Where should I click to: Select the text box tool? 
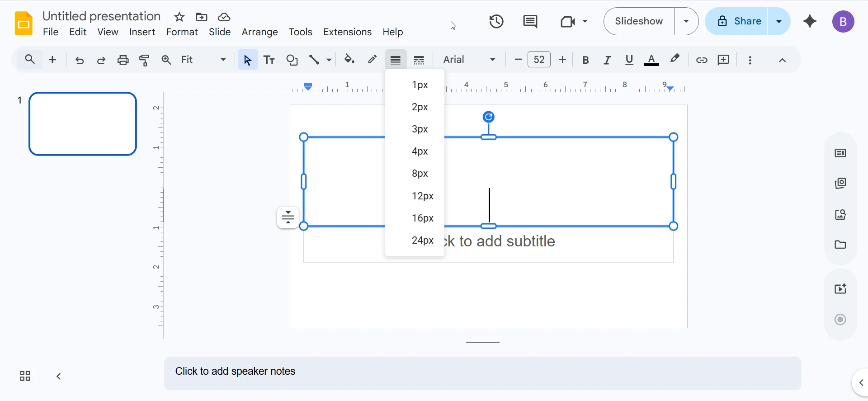(269, 60)
